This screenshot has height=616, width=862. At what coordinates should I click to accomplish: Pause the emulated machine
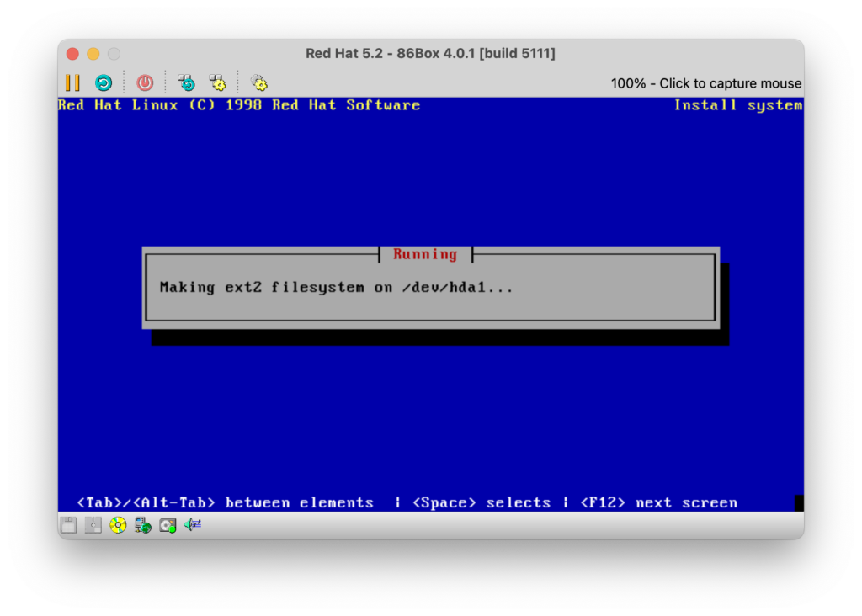coord(72,83)
